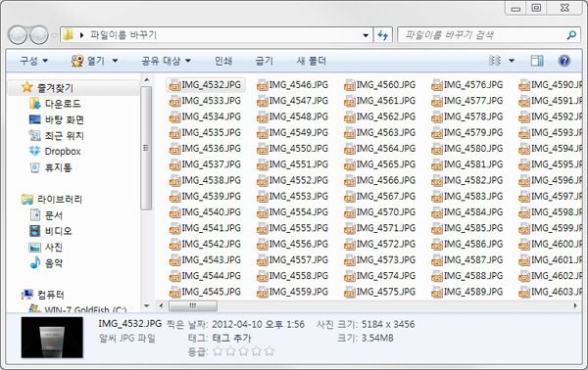Click the refresh icon beside address bar

pos(383,35)
